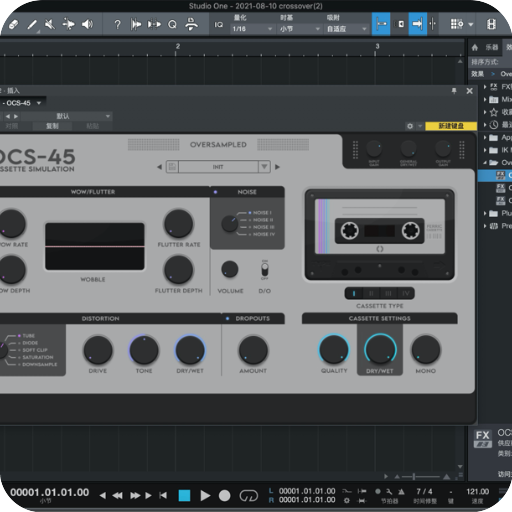Click the 7 / 4 time signature
Viewport: 512px width, 512px height.
point(424,492)
